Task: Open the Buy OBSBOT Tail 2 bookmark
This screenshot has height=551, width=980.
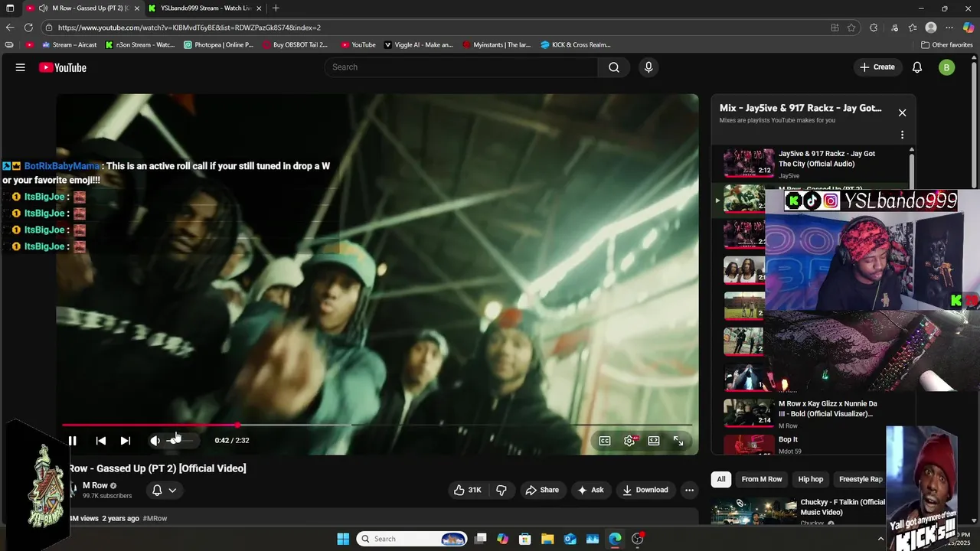Action: pos(295,44)
